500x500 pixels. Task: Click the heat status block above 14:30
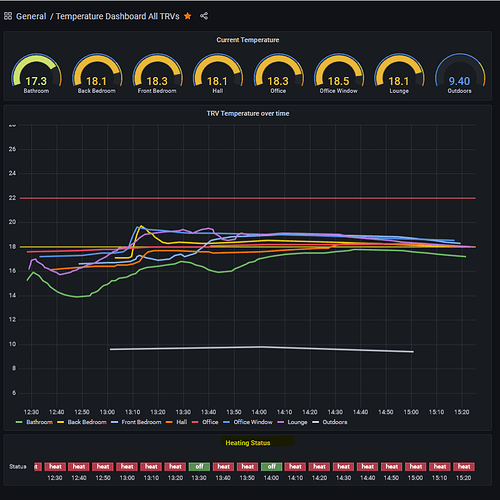(344, 467)
